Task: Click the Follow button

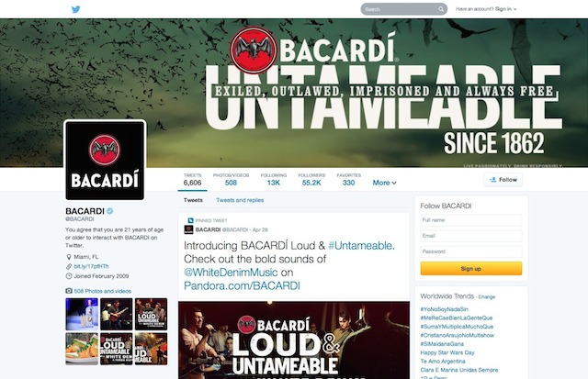Action: pos(503,180)
